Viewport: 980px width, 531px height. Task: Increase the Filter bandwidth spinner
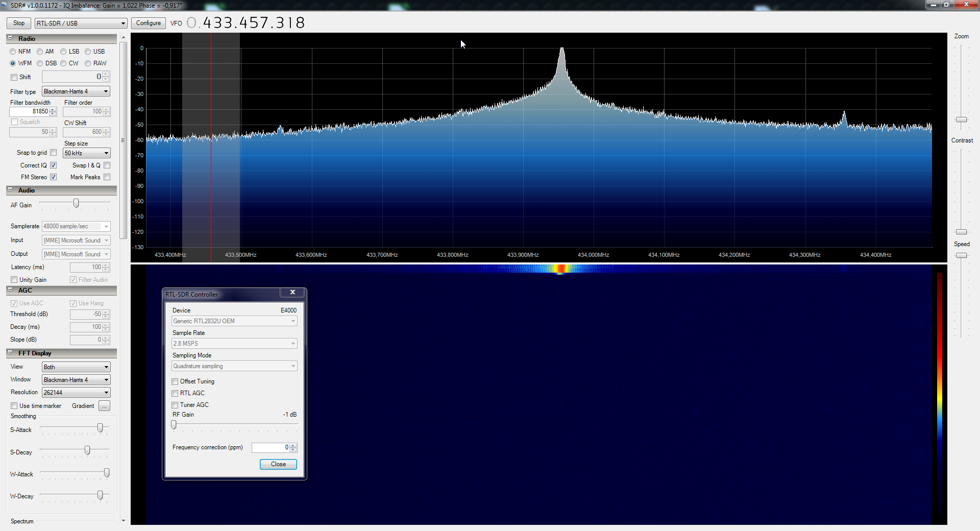click(x=53, y=109)
